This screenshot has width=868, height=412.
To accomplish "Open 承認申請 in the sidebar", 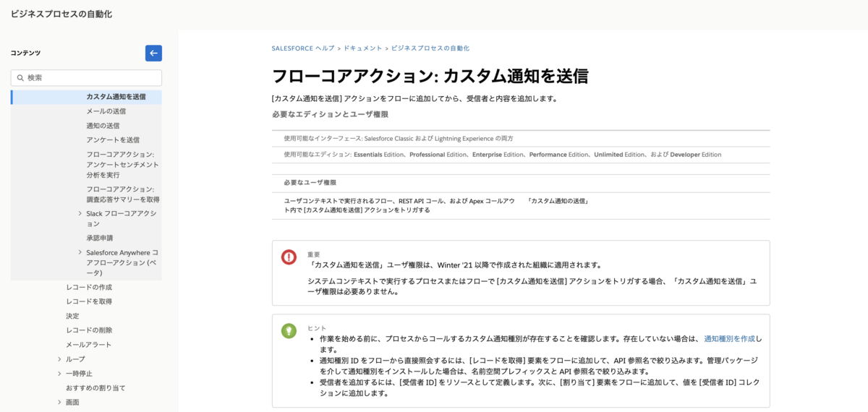I will pos(100,238).
